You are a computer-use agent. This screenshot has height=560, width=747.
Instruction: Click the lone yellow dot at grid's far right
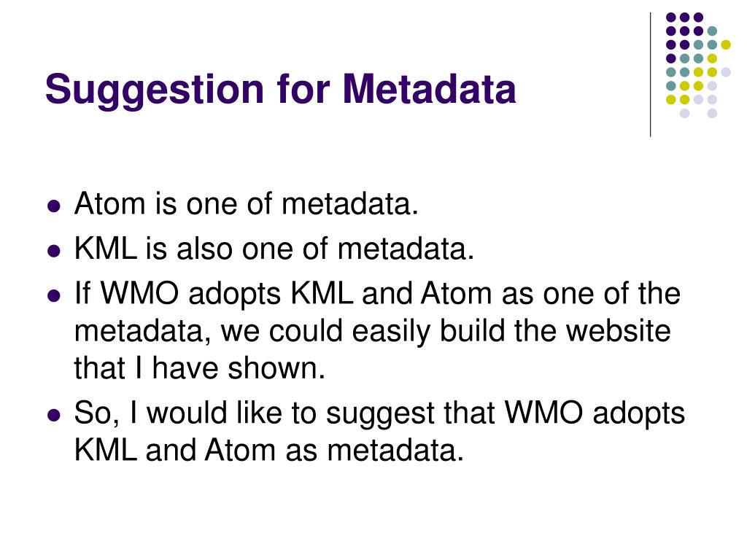(726, 44)
